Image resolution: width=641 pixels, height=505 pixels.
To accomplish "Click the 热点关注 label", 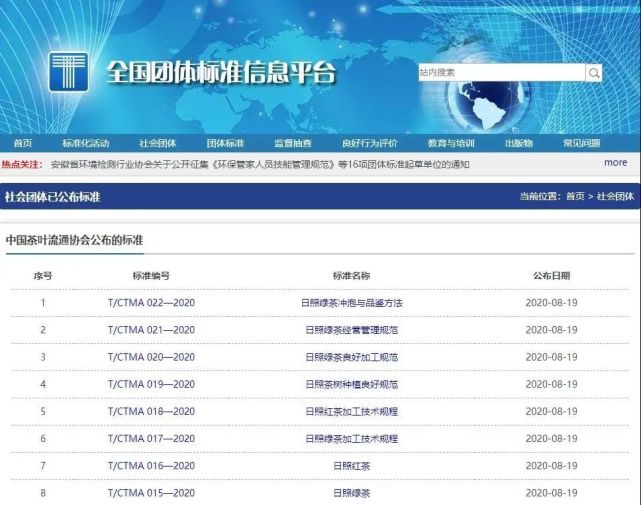I will click(x=22, y=164).
